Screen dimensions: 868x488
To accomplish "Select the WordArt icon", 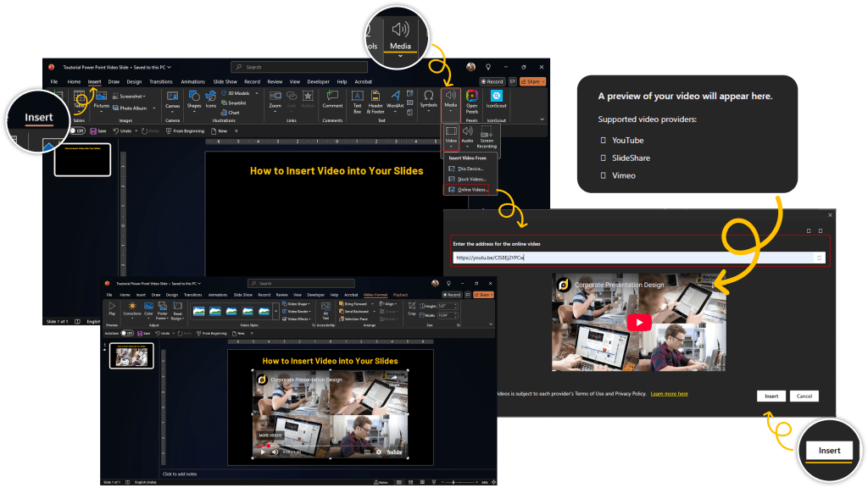I will coord(395,97).
